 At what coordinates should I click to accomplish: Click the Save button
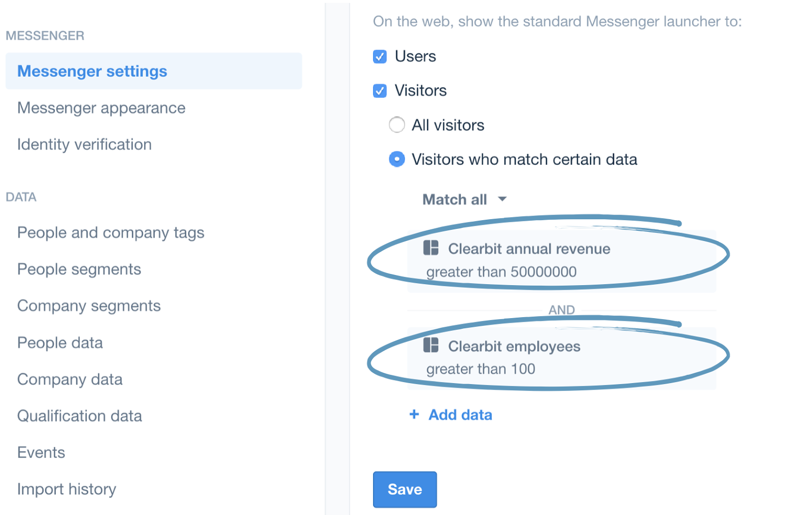point(404,489)
